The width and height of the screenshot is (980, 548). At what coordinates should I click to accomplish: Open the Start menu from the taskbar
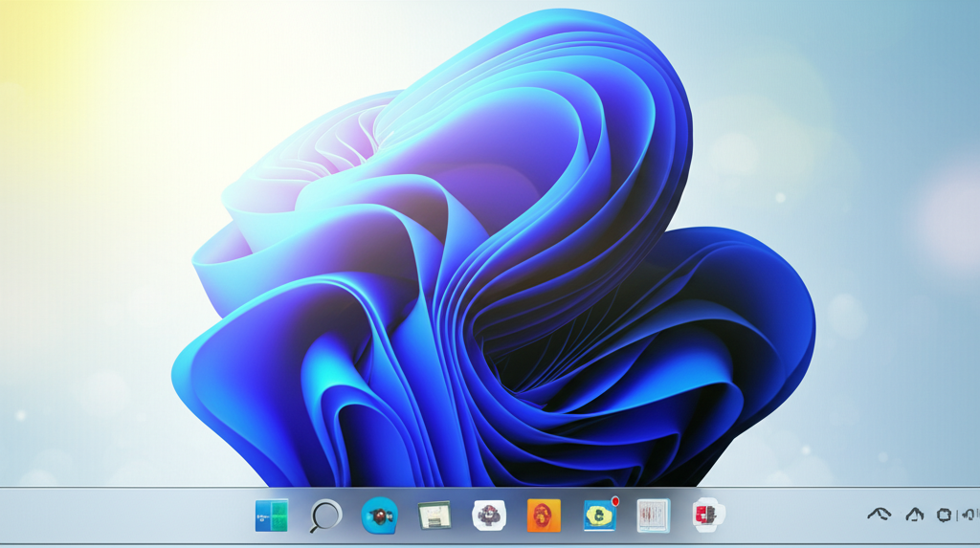(x=272, y=515)
